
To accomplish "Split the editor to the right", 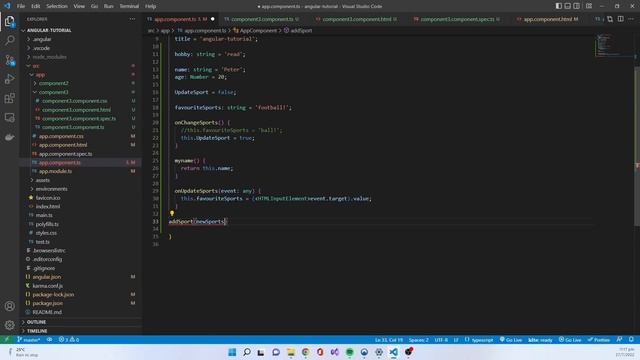I will (620, 19).
